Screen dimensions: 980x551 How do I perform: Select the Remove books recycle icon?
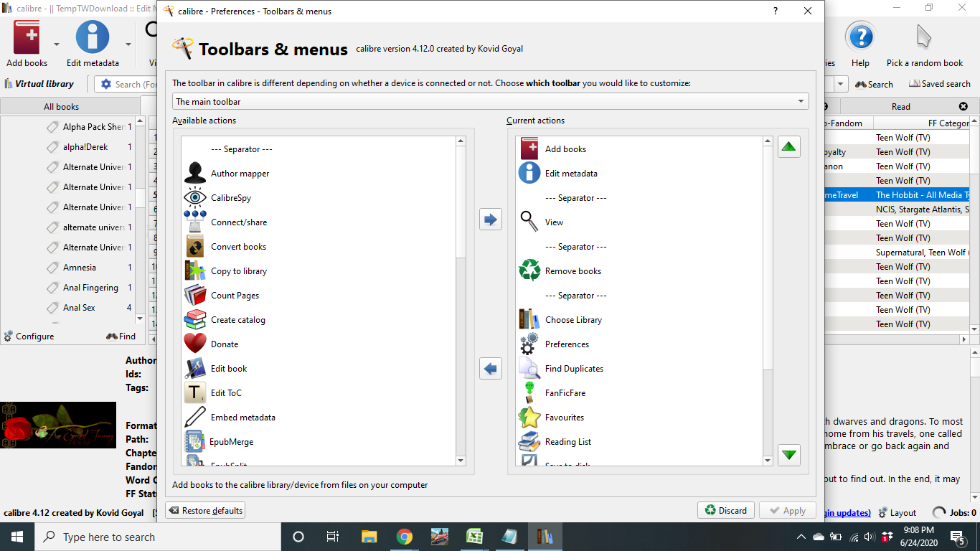(529, 271)
